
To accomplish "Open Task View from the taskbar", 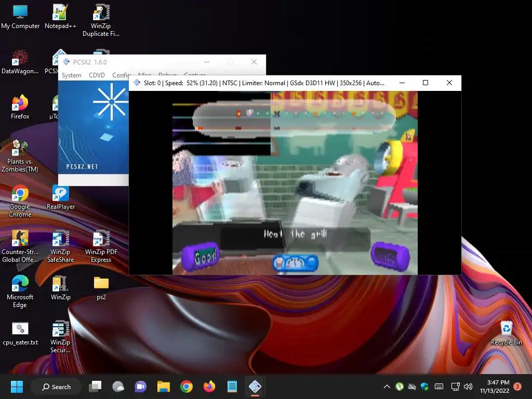I will (95, 387).
